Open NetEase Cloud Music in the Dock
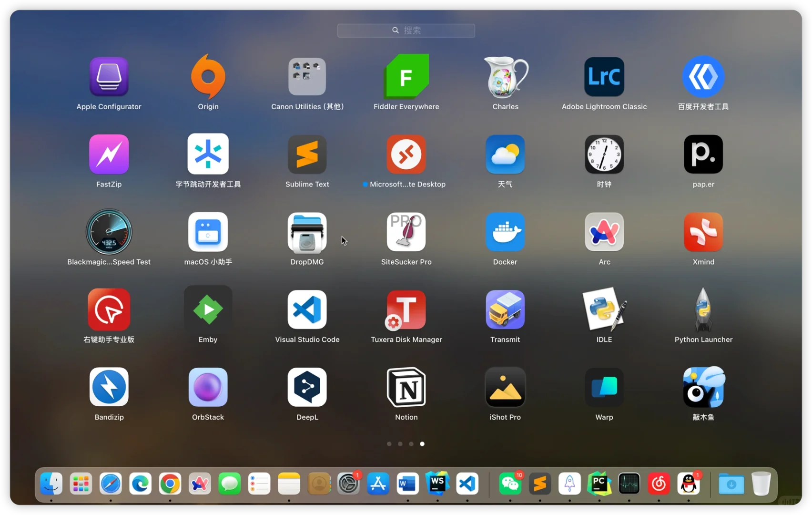This screenshot has height=515, width=812. coord(659,484)
